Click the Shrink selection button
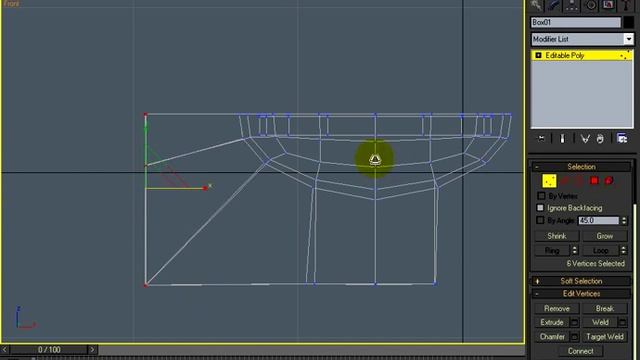The height and width of the screenshot is (360, 640). (x=557, y=236)
